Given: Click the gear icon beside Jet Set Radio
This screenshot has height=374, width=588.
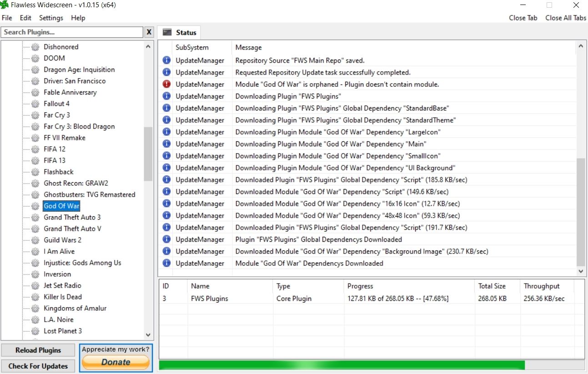Looking at the screenshot, I should click(x=35, y=285).
